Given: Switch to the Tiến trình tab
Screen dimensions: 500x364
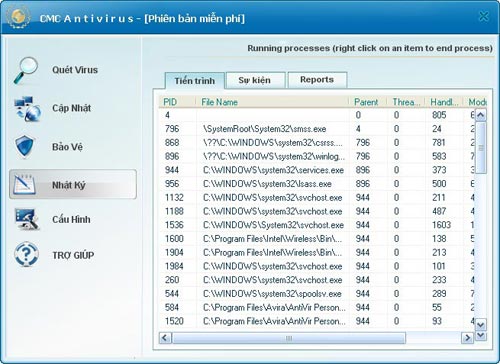Looking at the screenshot, I should [195, 81].
